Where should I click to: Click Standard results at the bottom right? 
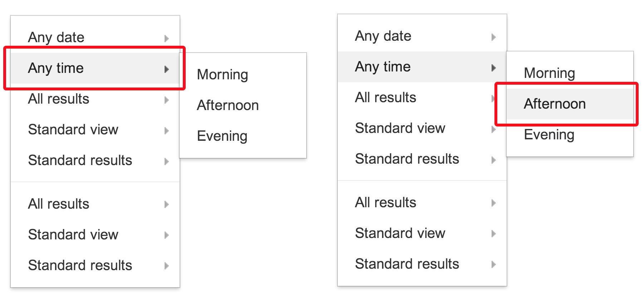407,264
